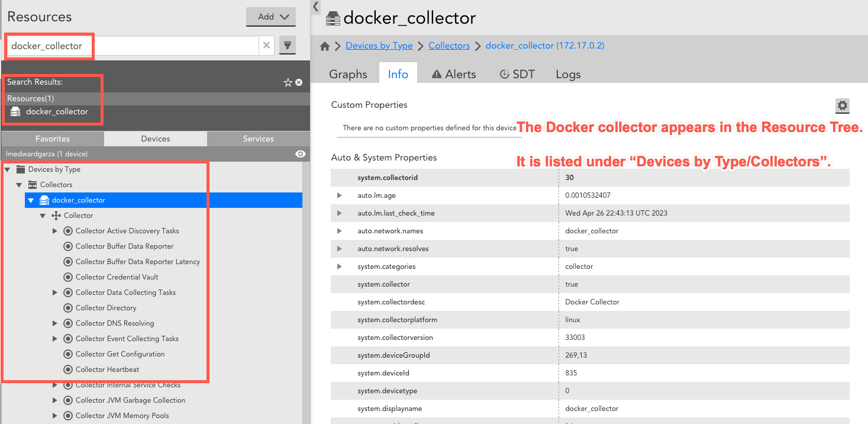This screenshot has height=424, width=868.
Task: Select the Info tab
Action: 398,74
